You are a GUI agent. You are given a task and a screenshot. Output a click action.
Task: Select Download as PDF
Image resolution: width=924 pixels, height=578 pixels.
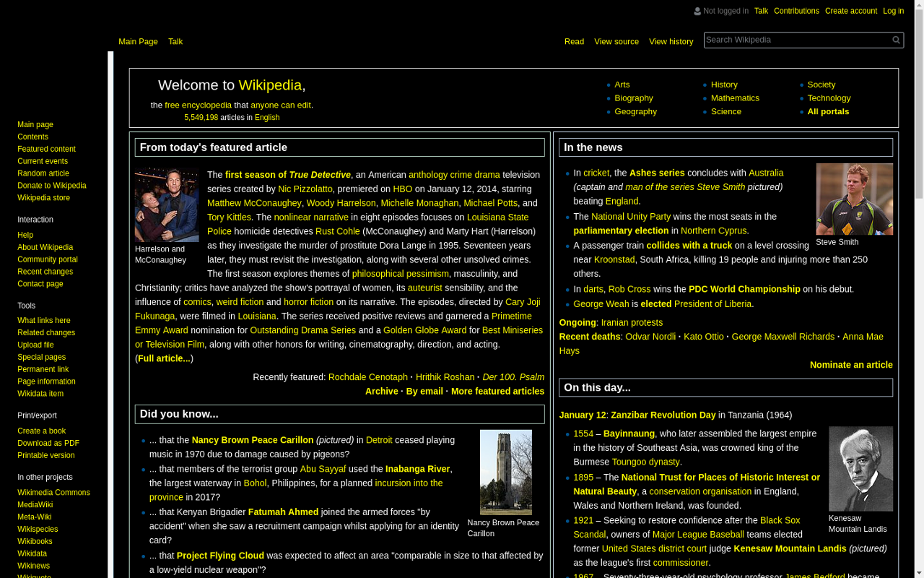[48, 444]
